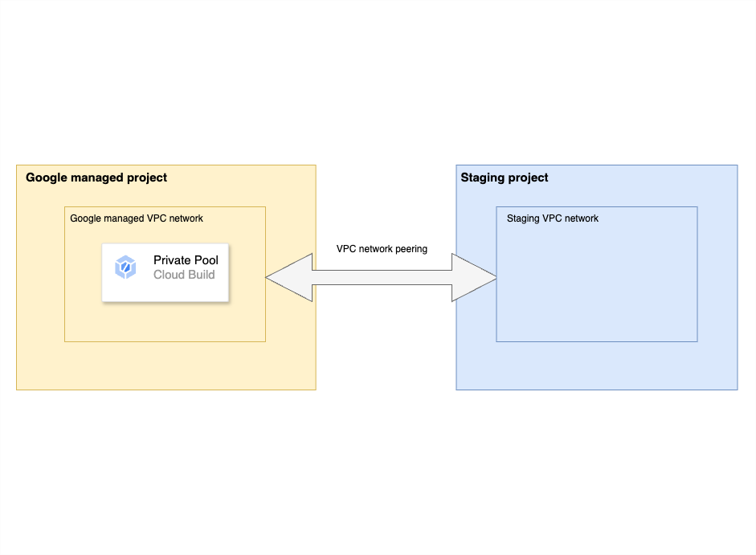The image size is (756, 555).
Task: Click the empty center of Staging VPC network box
Action: [x=596, y=281]
